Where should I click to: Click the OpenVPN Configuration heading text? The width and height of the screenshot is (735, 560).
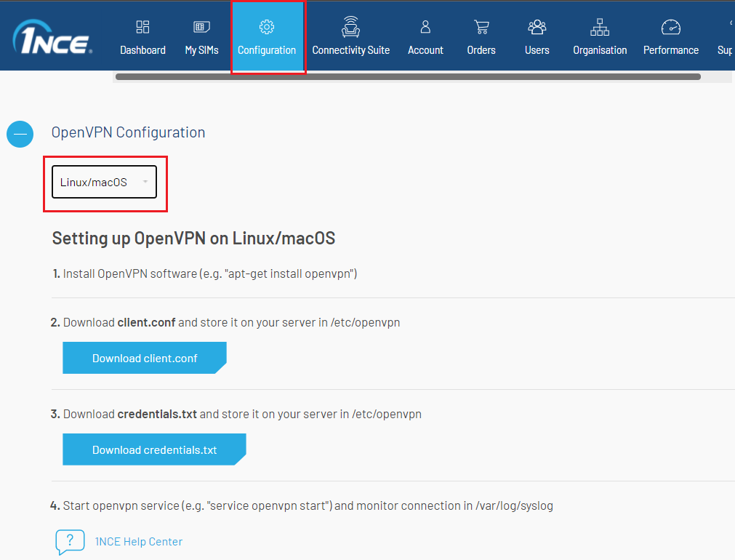point(128,132)
